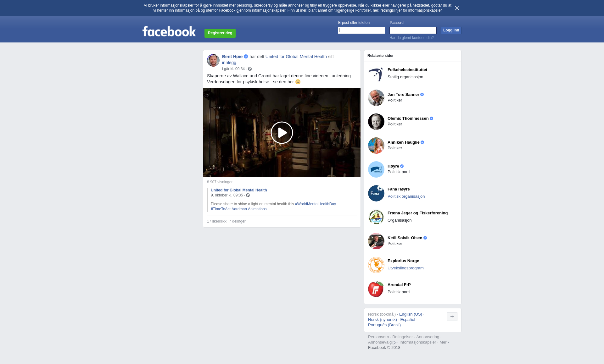
Task: Click the Fana Høyre logo
Action: pos(376,193)
